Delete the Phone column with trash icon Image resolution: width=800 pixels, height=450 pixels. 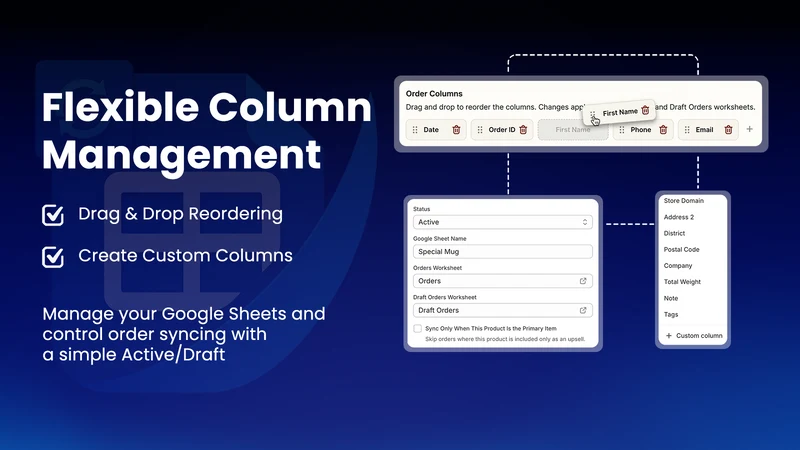click(663, 130)
